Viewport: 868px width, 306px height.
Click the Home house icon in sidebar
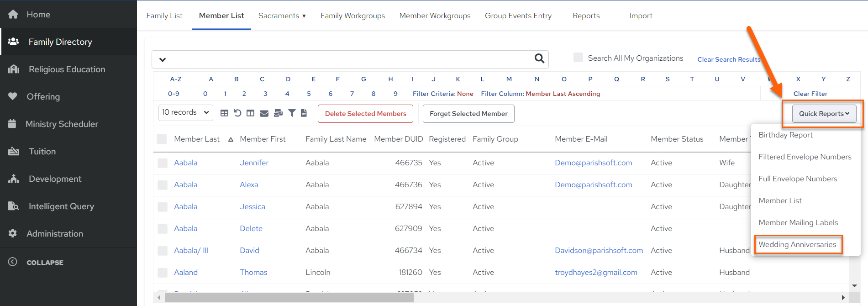pyautogui.click(x=13, y=14)
